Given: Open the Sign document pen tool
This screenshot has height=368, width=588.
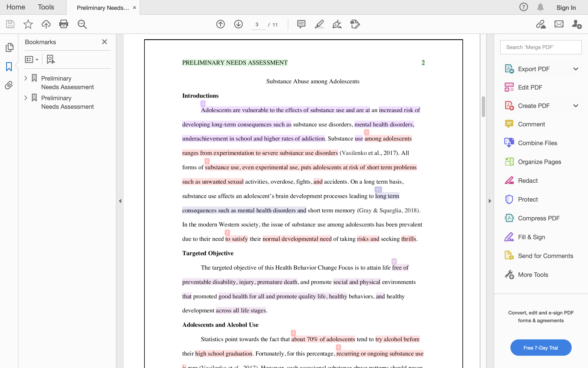Looking at the screenshot, I should pos(337,24).
